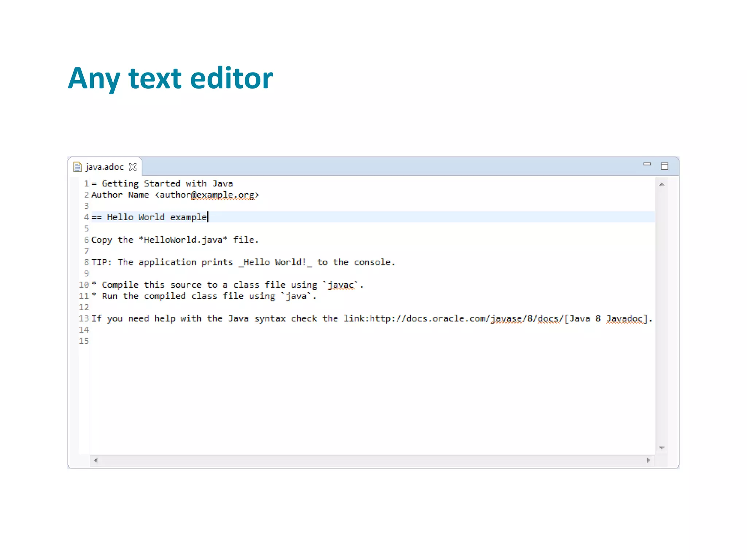Click vertical scrollbar up arrow
Viewport: 747px width, 560px height.
[662, 184]
